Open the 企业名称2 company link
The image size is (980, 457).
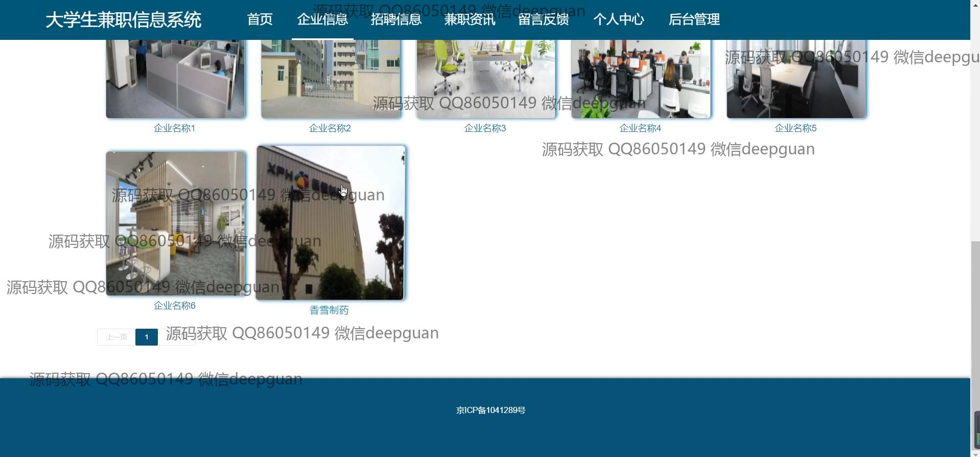330,128
